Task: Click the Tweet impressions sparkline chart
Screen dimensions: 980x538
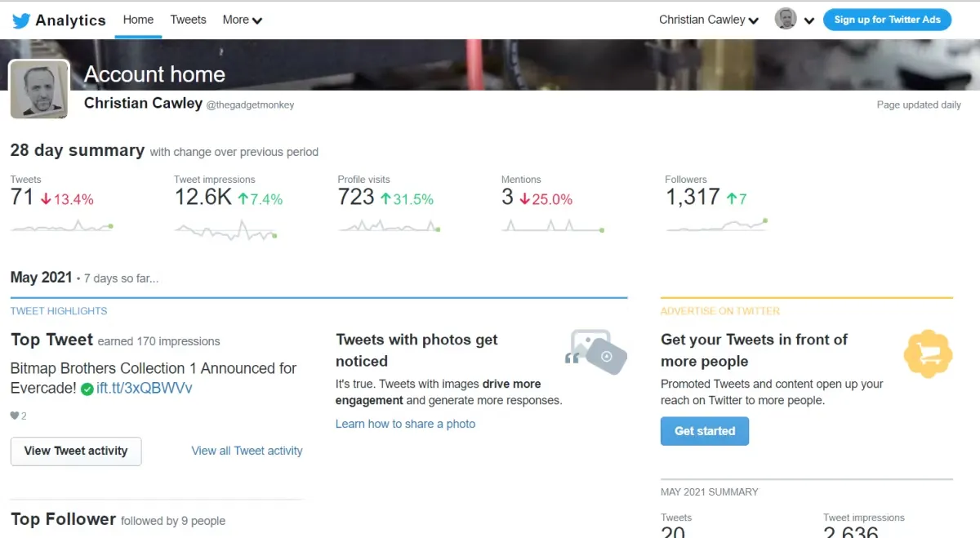Action: 226,230
